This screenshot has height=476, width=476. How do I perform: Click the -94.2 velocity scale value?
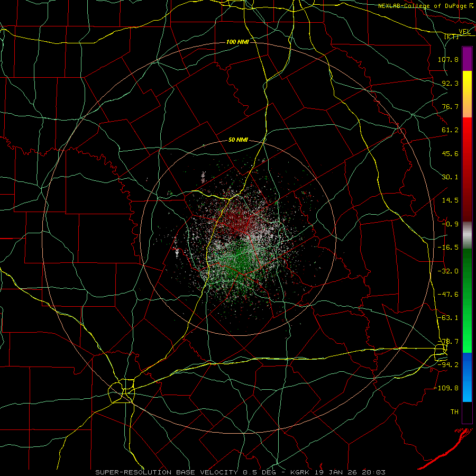(448, 364)
